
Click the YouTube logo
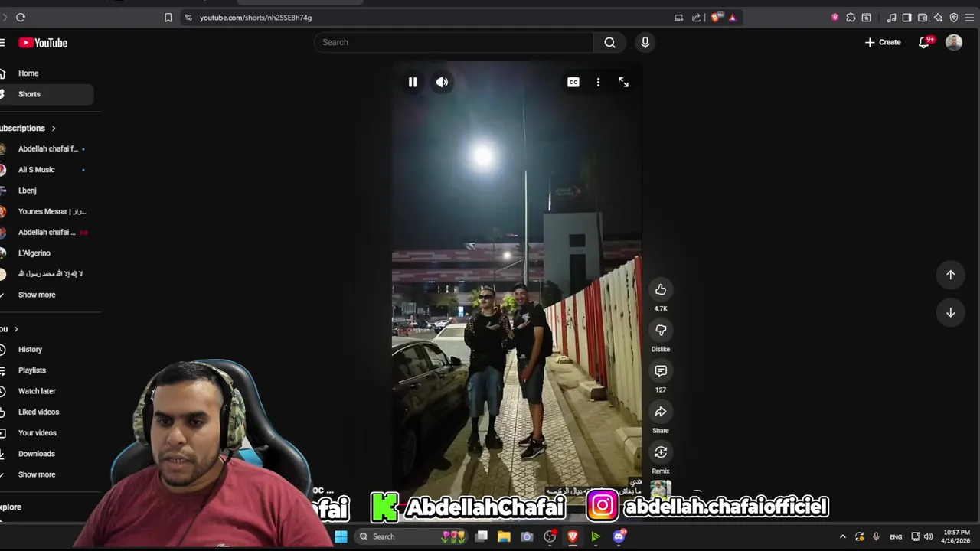[x=43, y=43]
